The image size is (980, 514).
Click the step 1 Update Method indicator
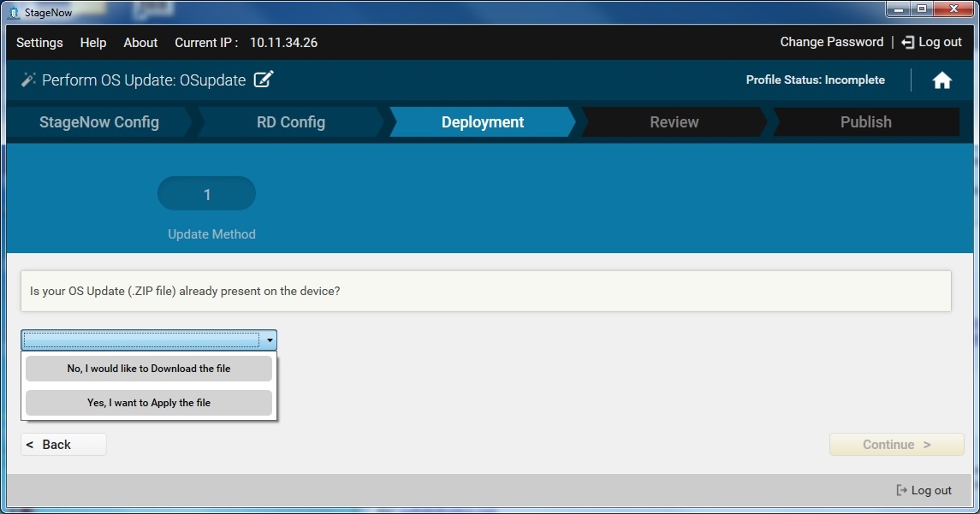(x=206, y=194)
